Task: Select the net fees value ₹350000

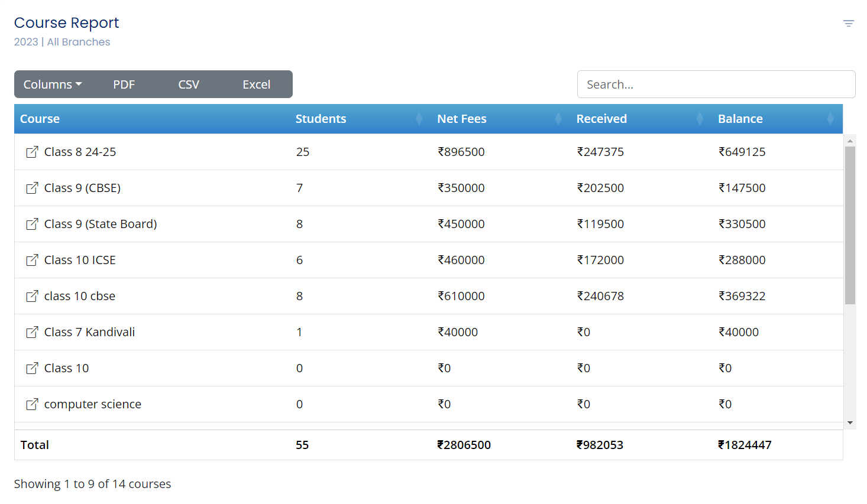Action: 461,188
